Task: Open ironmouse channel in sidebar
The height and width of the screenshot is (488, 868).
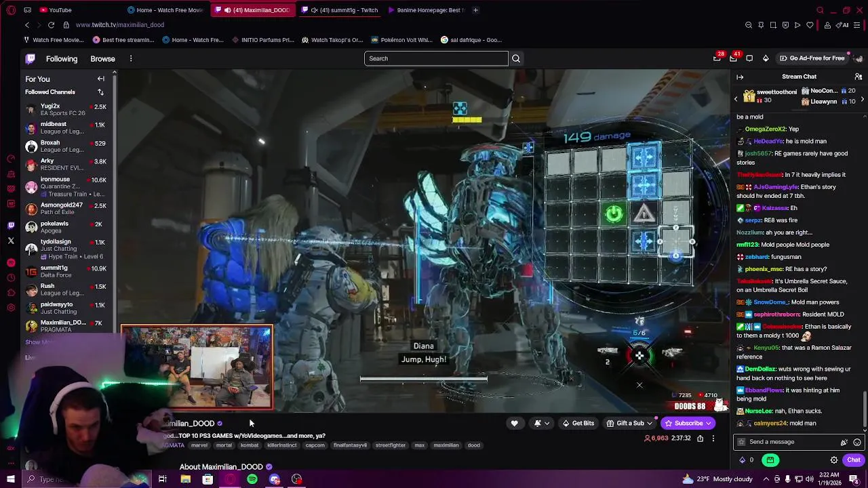Action: click(x=66, y=186)
